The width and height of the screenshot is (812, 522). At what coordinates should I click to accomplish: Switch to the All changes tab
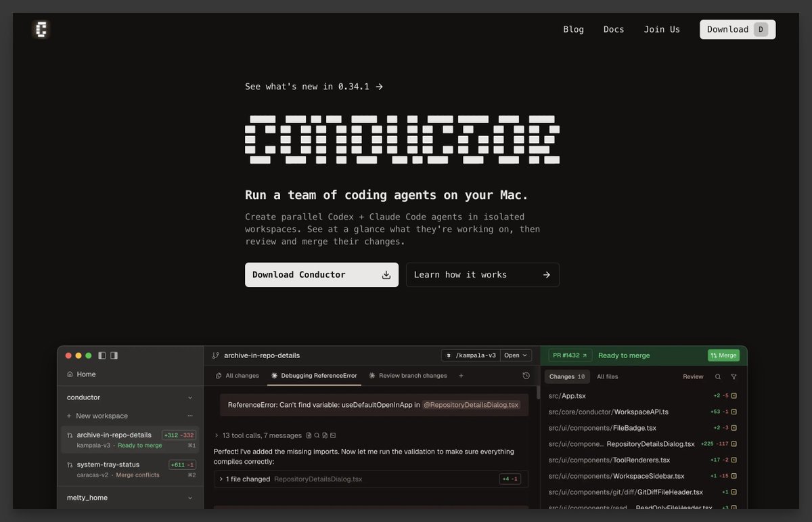237,376
